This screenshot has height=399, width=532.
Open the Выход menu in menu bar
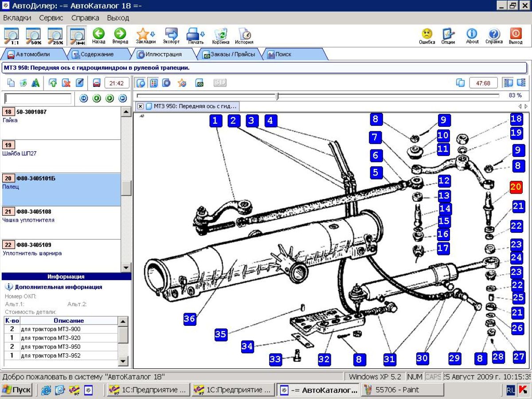(118, 18)
